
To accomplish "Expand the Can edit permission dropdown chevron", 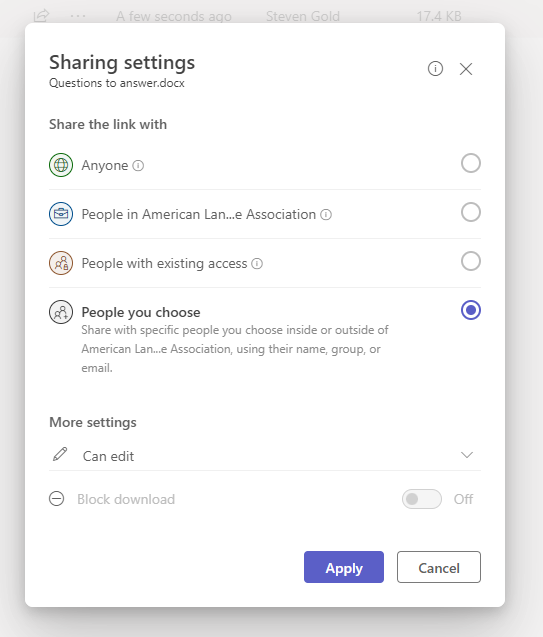I will 467,455.
